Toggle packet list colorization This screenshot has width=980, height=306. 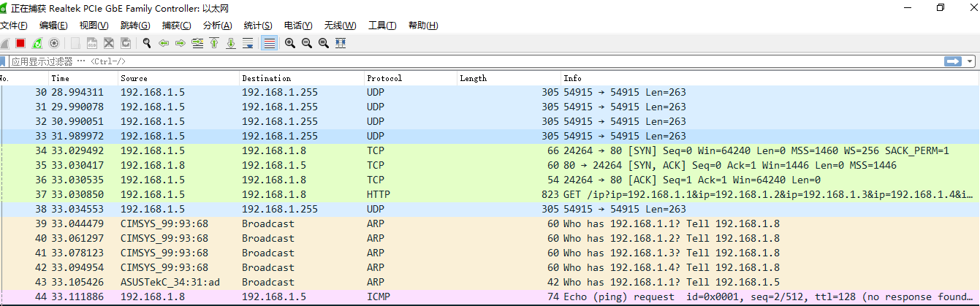pyautogui.click(x=269, y=43)
